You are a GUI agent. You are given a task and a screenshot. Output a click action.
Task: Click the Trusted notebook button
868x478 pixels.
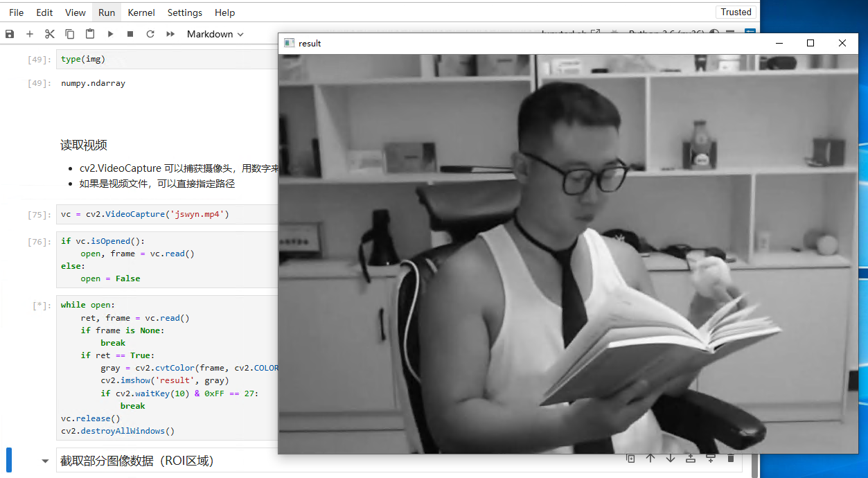pyautogui.click(x=736, y=12)
